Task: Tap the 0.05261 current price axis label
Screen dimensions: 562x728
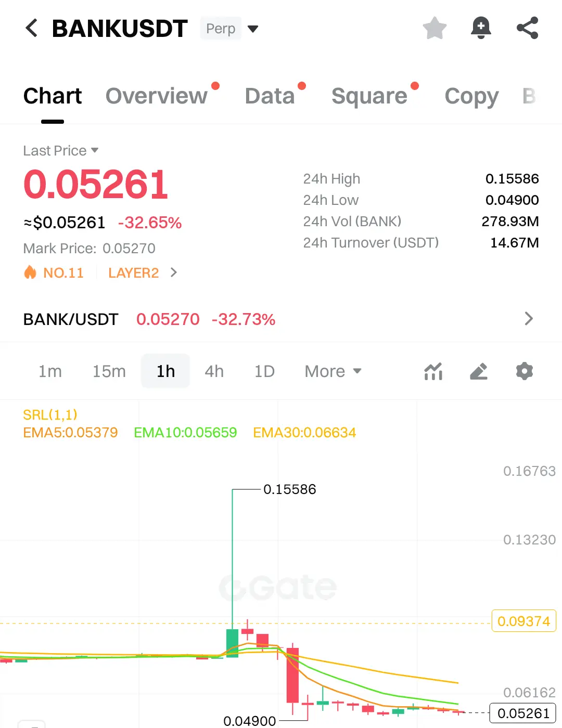Action: [x=523, y=713]
